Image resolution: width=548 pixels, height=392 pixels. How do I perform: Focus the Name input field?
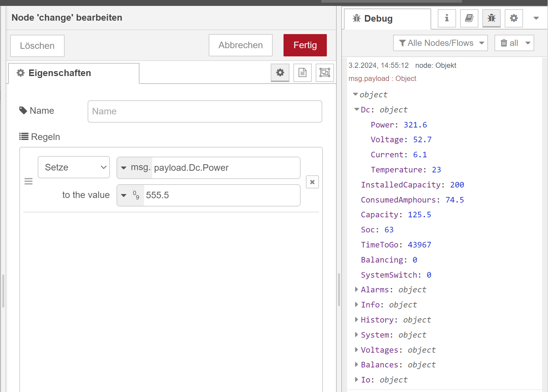click(205, 111)
